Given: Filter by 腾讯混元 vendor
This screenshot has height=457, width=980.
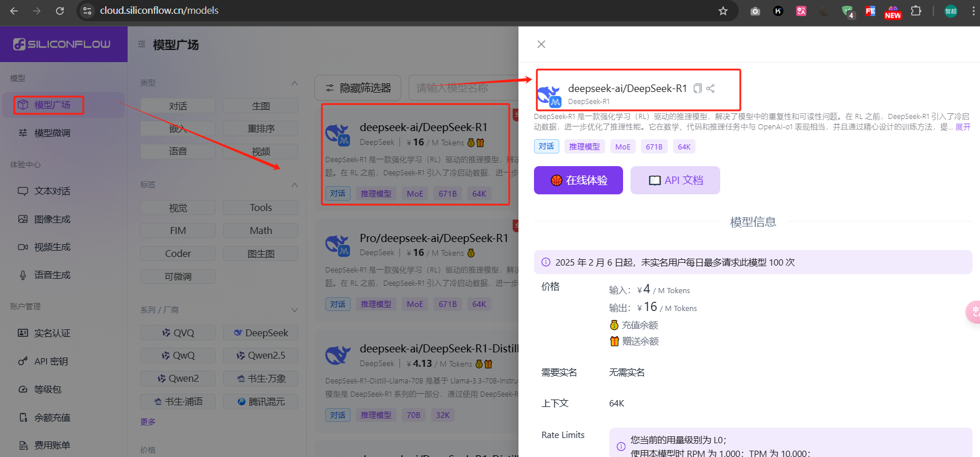Looking at the screenshot, I should click(260, 401).
